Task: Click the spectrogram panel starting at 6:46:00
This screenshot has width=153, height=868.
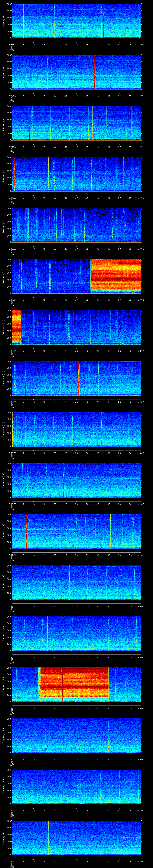Action: click(76, 786)
